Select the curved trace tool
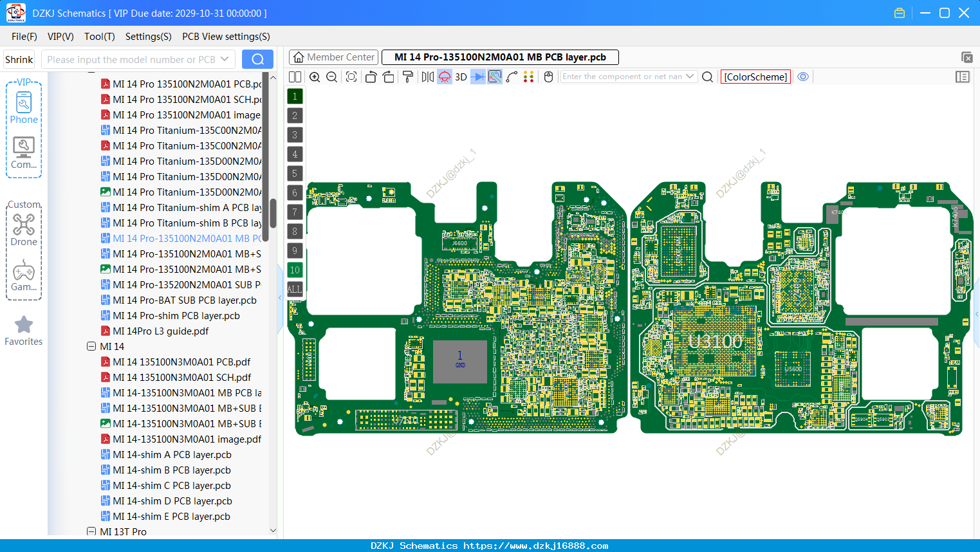Viewport: 980px width, 552px height. [512, 77]
